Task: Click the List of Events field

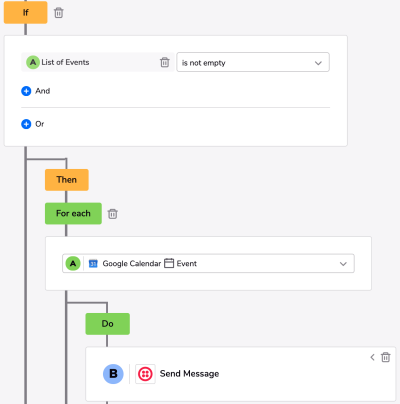Action: click(98, 62)
